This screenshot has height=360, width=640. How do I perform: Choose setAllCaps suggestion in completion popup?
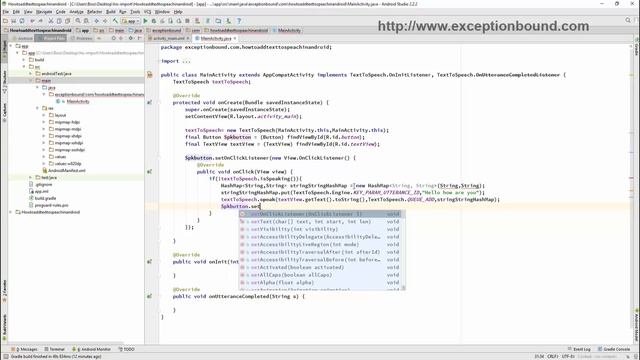pyautogui.click(x=320, y=275)
